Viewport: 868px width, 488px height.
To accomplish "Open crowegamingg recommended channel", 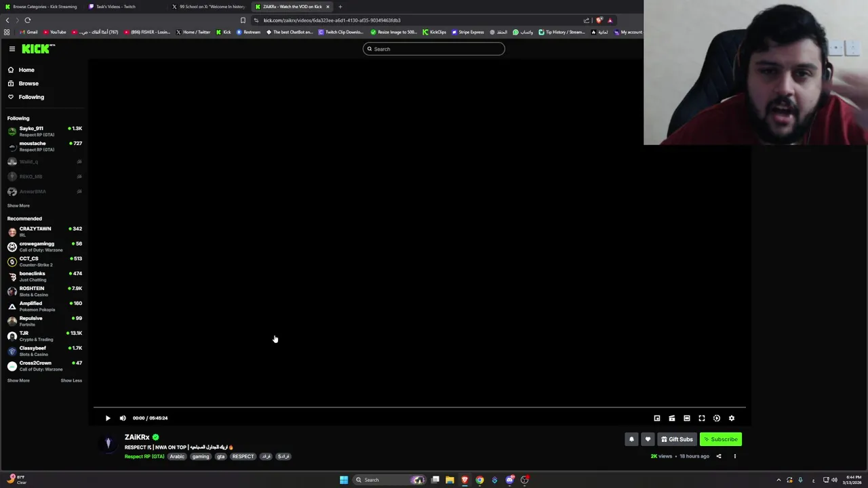I will click(x=44, y=247).
